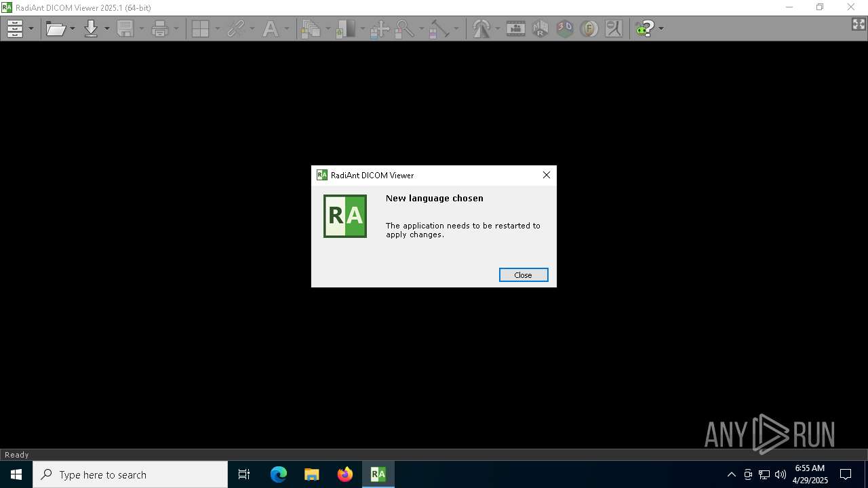Image resolution: width=868 pixels, height=488 pixels.
Task: Expand the browse series dropdown arrow
Action: [328, 28]
